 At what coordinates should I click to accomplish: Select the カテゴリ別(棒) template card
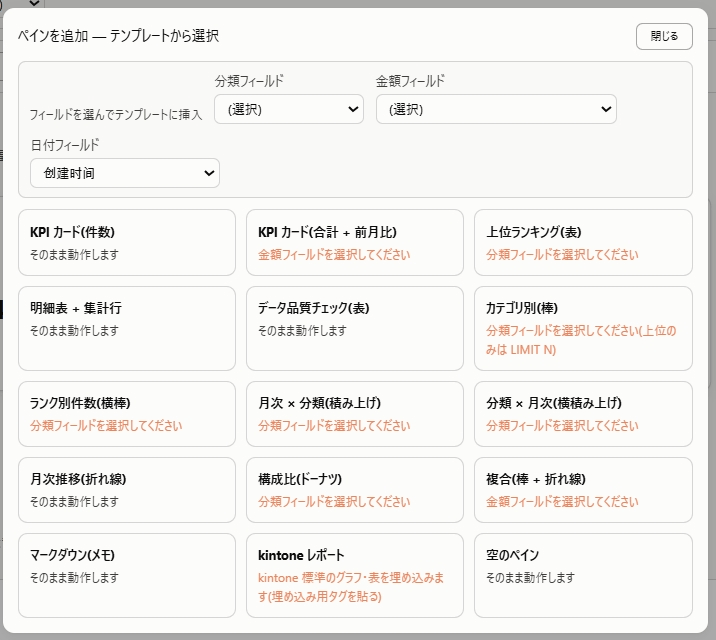(x=583, y=328)
